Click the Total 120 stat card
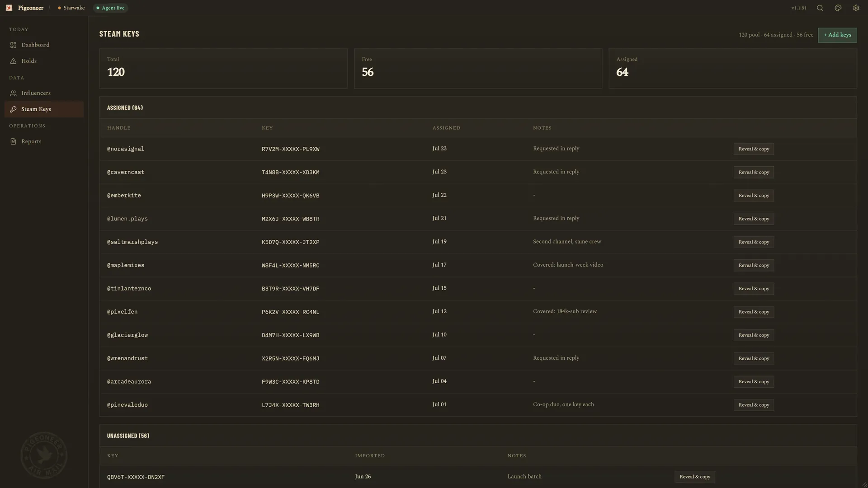868x488 pixels. [223, 69]
